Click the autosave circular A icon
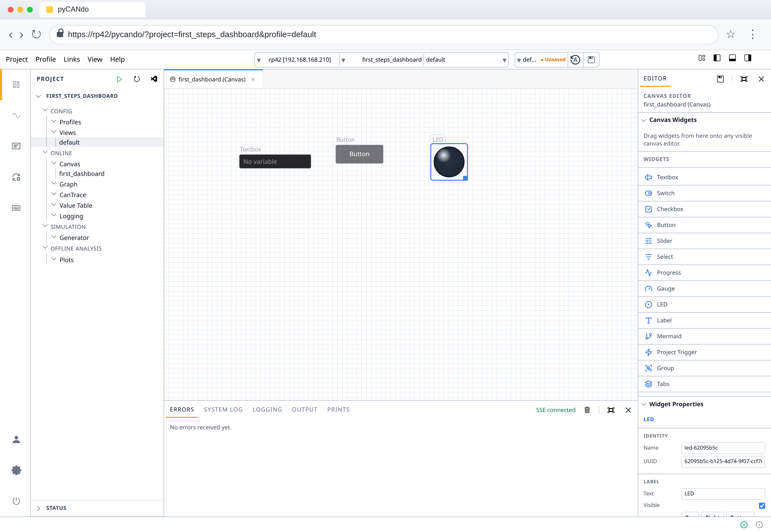771x532 pixels. pyautogui.click(x=575, y=60)
